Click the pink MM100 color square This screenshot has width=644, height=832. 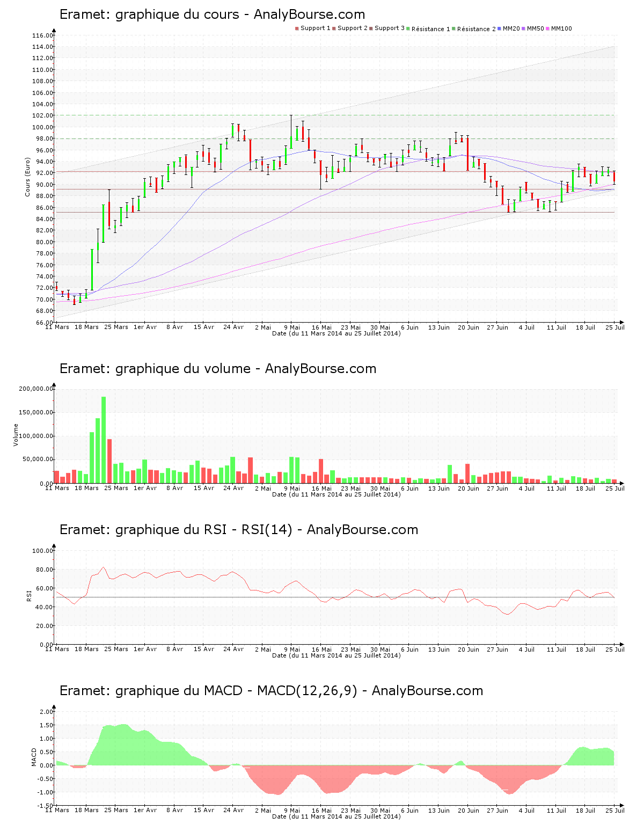click(x=548, y=29)
